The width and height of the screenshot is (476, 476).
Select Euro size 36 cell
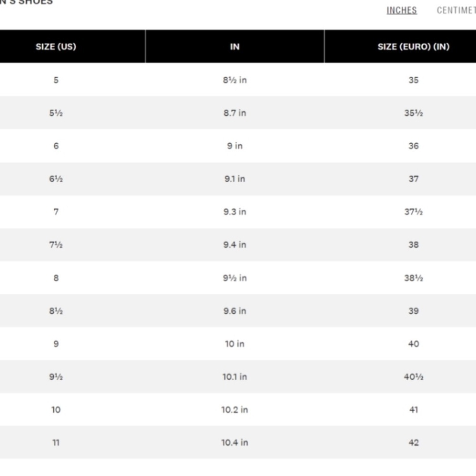pyautogui.click(x=413, y=146)
